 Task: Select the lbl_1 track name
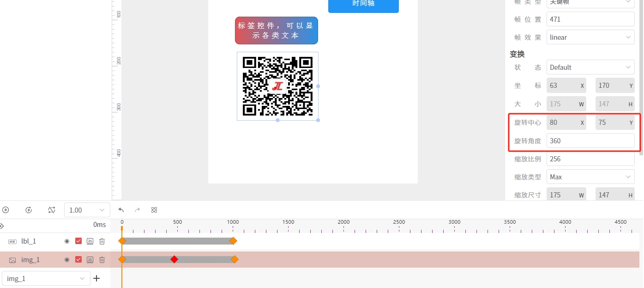tap(29, 241)
